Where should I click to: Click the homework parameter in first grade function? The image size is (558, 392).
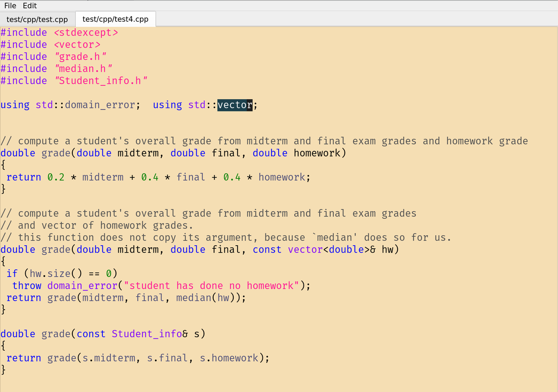tap(317, 153)
